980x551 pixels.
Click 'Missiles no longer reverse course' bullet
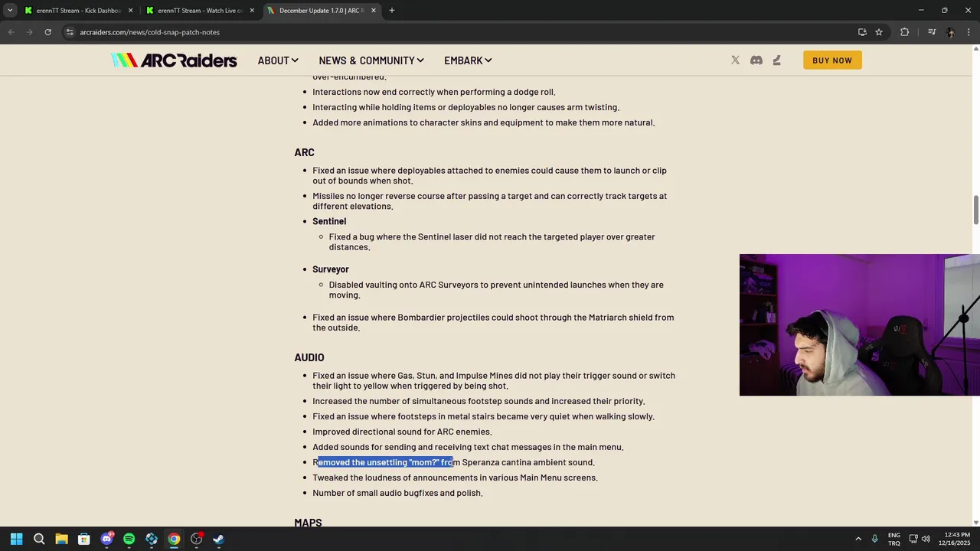pos(489,201)
